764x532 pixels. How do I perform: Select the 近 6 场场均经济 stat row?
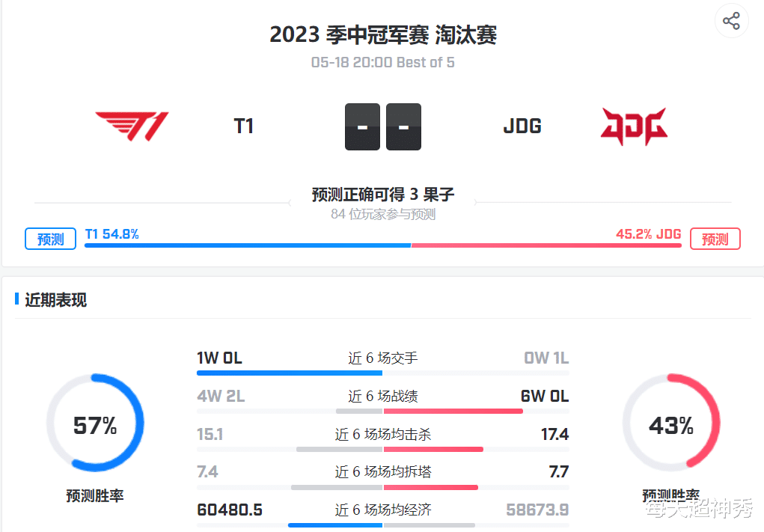point(382,510)
